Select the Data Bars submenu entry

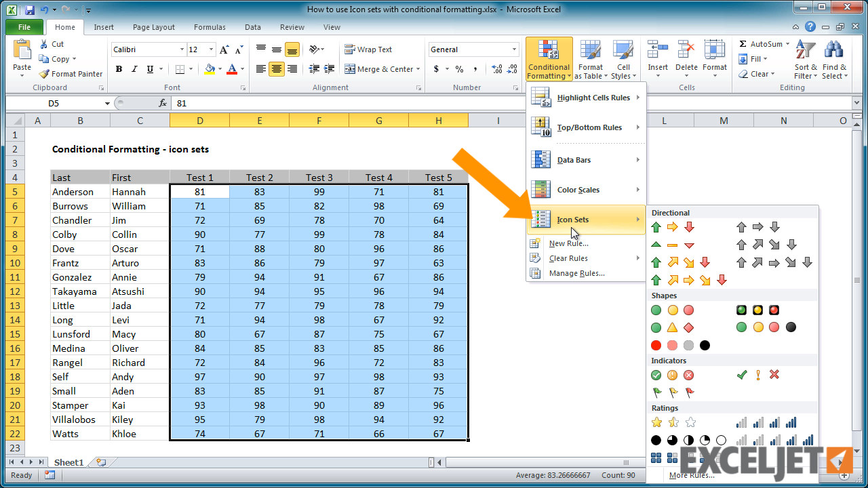(x=585, y=160)
